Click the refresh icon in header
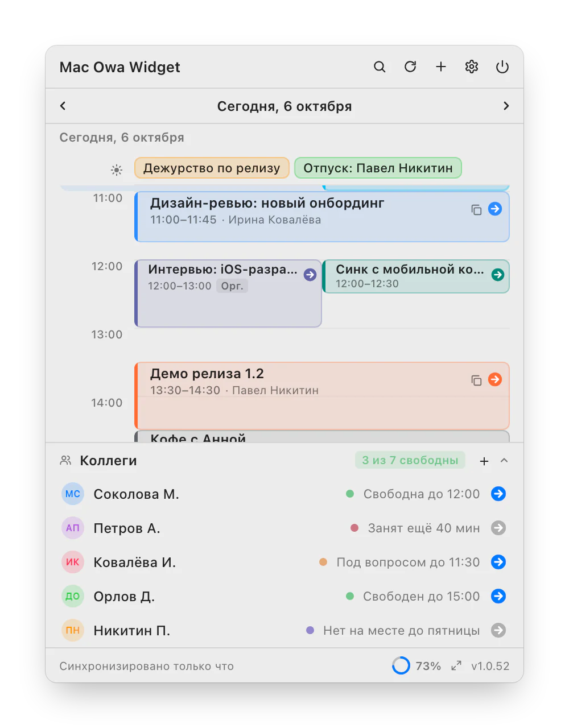This screenshot has height=728, width=569. (x=410, y=67)
